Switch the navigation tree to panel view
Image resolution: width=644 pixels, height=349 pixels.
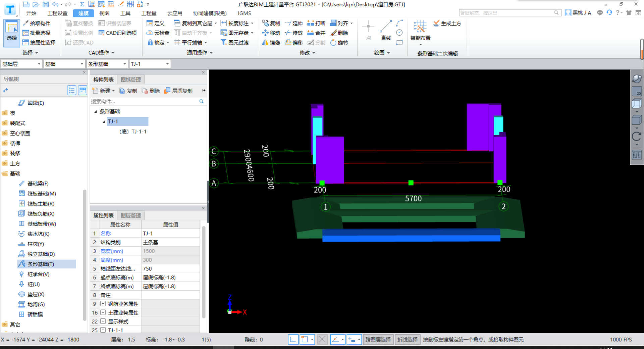[x=83, y=90]
